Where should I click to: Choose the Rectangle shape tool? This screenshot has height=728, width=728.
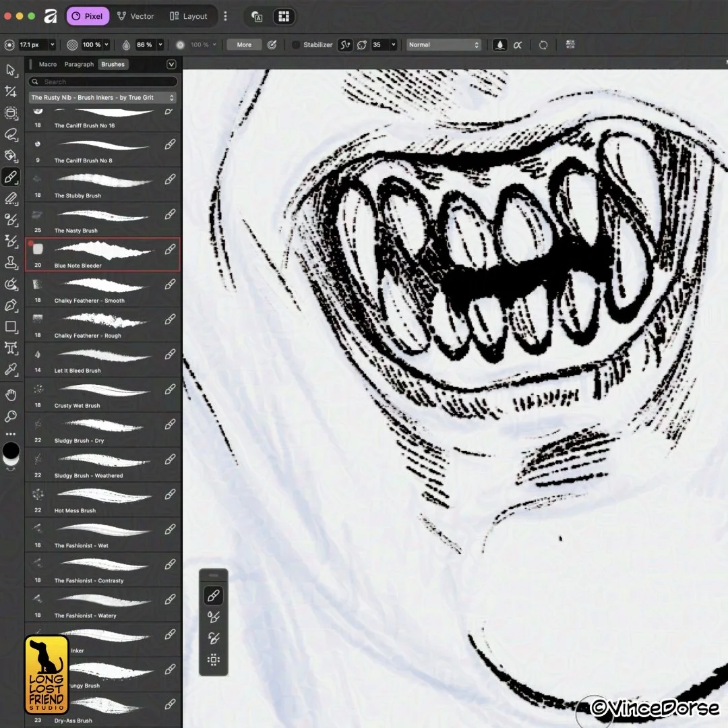coord(11,327)
